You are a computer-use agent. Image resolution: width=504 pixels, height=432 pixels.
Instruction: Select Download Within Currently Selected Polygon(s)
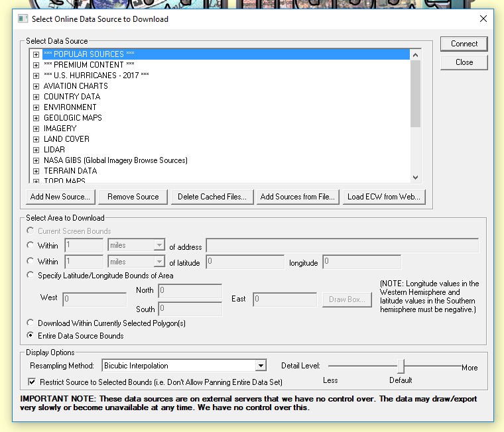click(31, 323)
